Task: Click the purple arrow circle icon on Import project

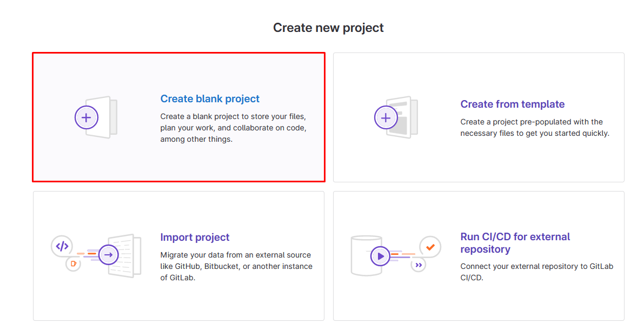Action: [109, 254]
